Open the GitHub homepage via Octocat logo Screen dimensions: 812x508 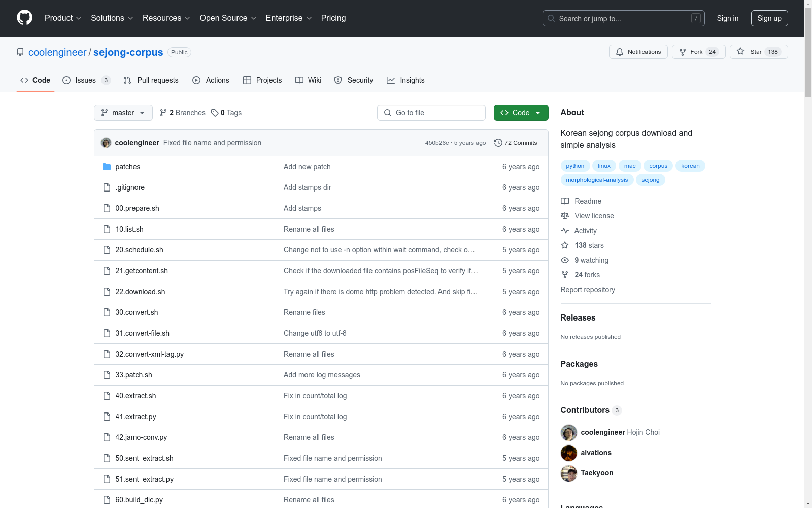coord(24,18)
